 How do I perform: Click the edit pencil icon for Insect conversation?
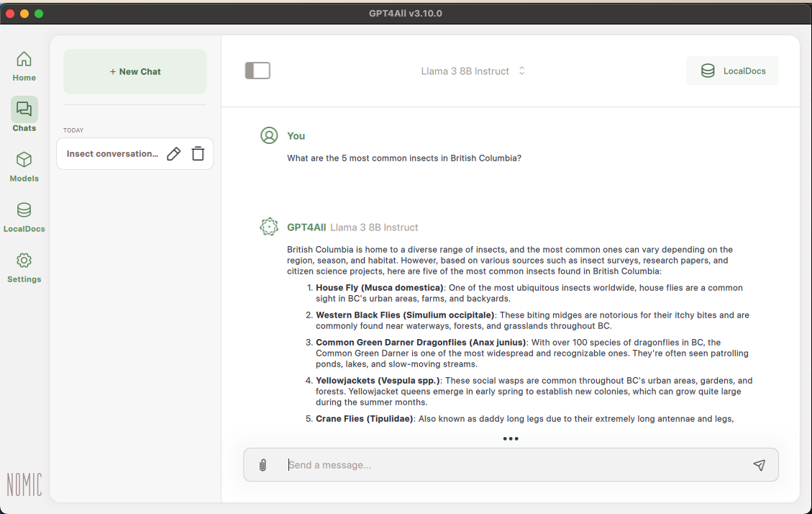pyautogui.click(x=173, y=154)
